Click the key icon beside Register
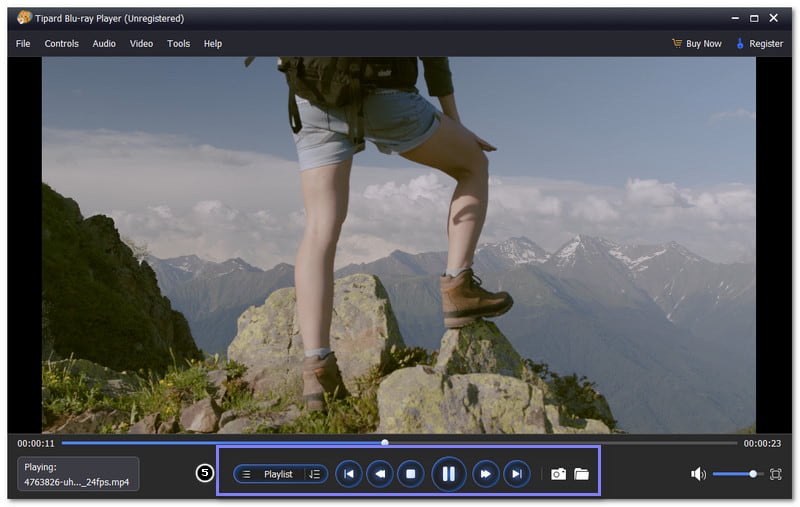 coord(740,43)
